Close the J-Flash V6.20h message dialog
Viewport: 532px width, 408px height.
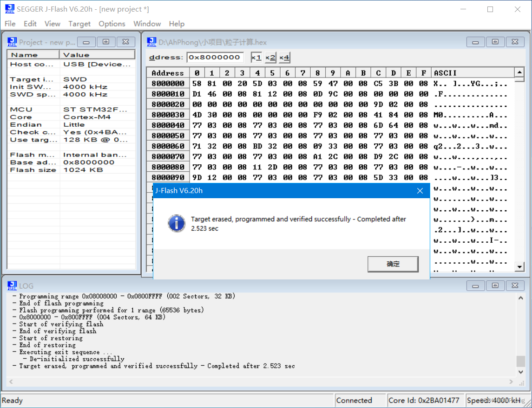click(x=420, y=191)
